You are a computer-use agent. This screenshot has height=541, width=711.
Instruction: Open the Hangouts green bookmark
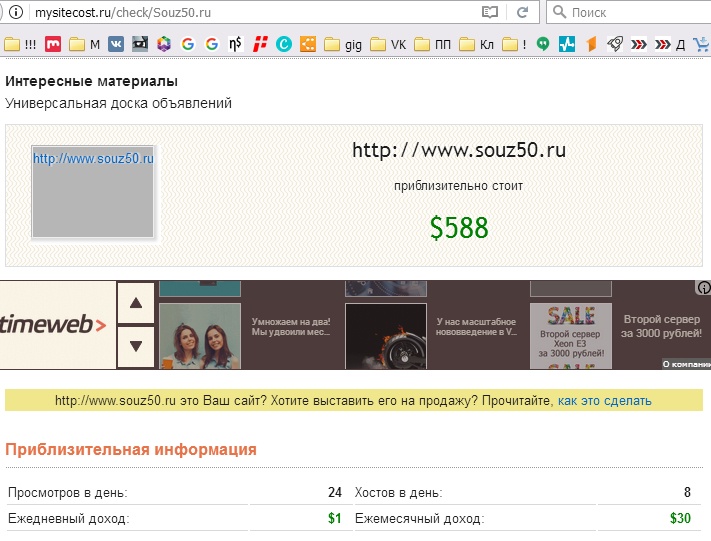[x=543, y=44]
